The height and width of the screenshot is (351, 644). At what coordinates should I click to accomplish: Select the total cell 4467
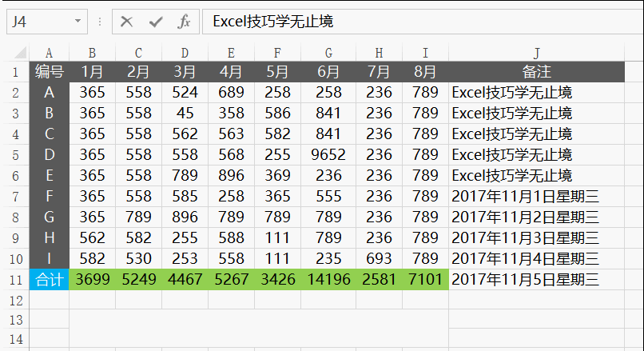185,280
